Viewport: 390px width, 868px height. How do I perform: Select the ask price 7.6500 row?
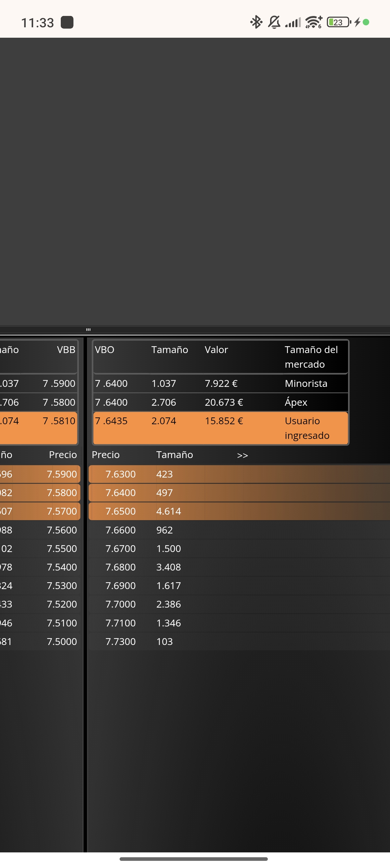tap(239, 511)
